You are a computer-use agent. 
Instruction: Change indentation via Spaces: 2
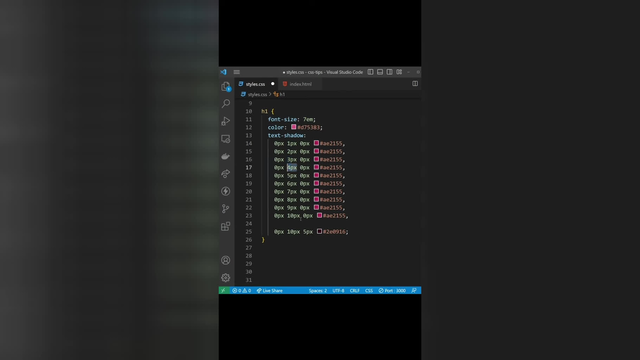318,291
